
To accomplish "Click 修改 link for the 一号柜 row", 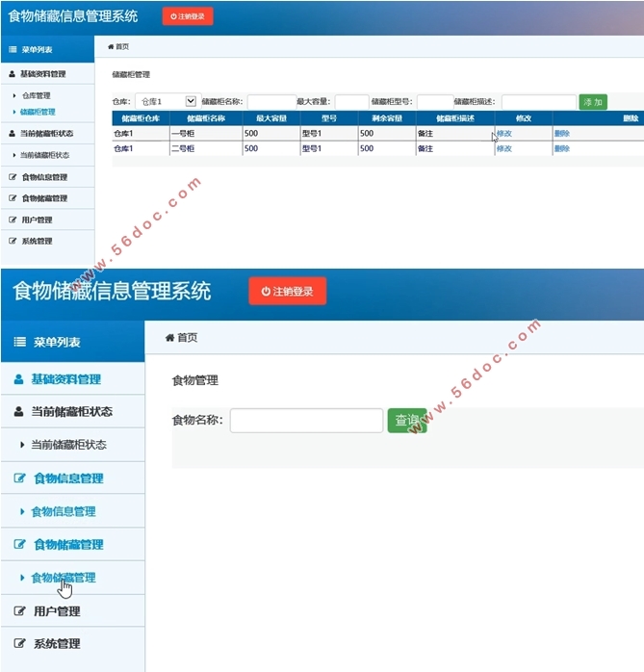I will coord(504,134).
